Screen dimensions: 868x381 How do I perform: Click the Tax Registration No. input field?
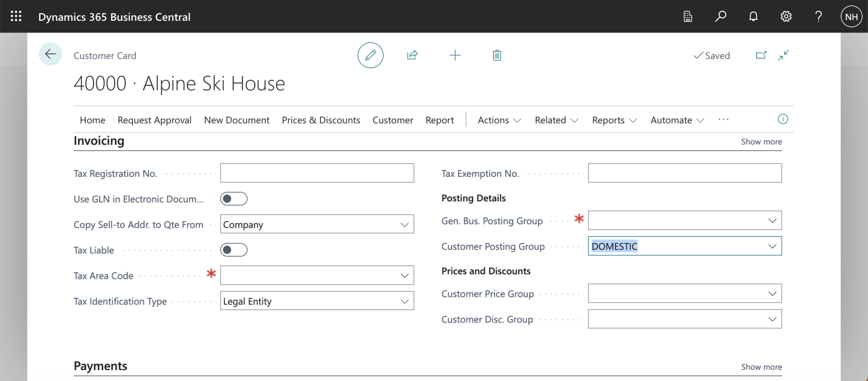317,173
